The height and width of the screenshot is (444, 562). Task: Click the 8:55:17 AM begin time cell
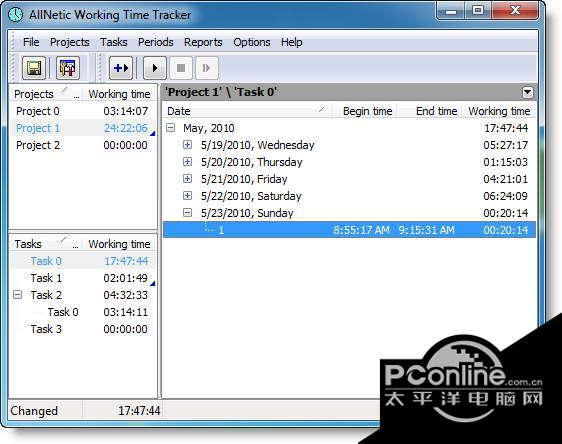pos(361,230)
